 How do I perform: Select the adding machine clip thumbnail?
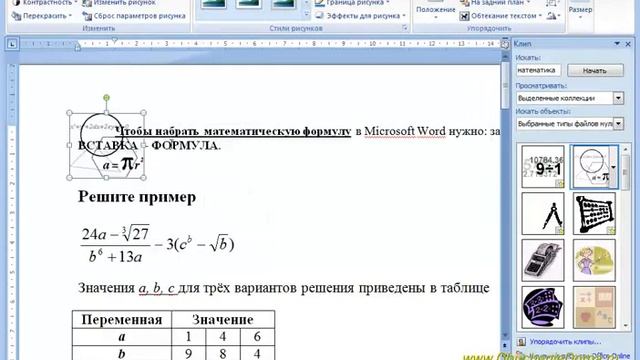pyautogui.click(x=543, y=260)
